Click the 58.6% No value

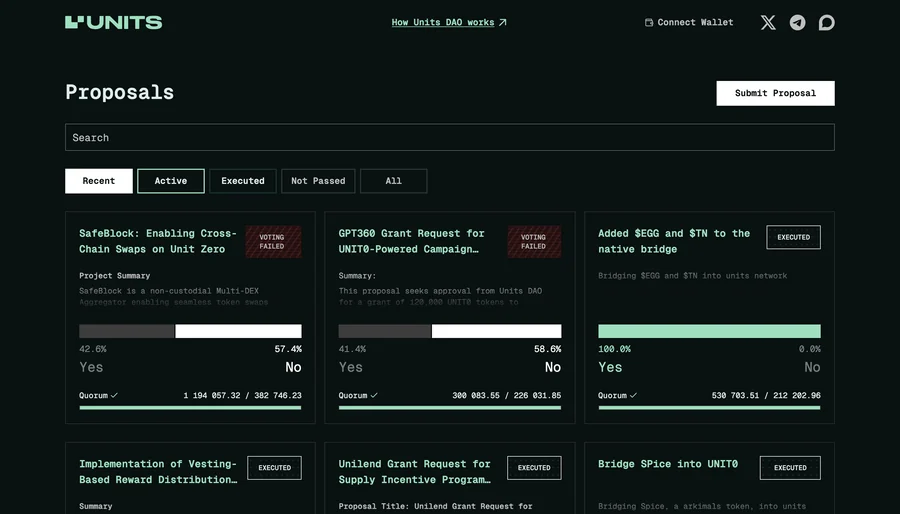[548, 349]
